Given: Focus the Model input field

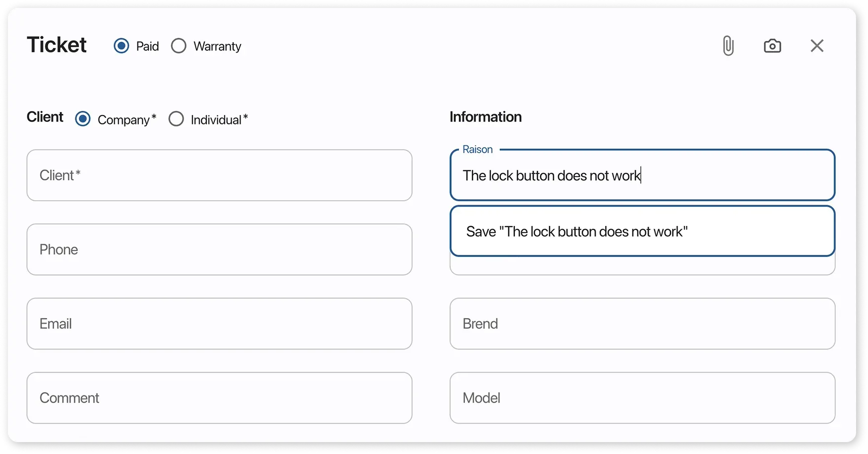Looking at the screenshot, I should tap(642, 398).
